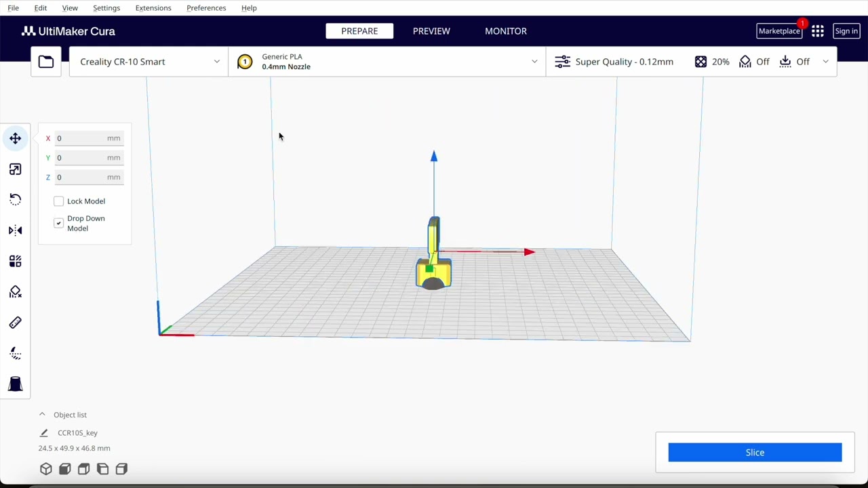
Task: Click the UltiMaker Cura logo
Action: pyautogui.click(x=68, y=31)
